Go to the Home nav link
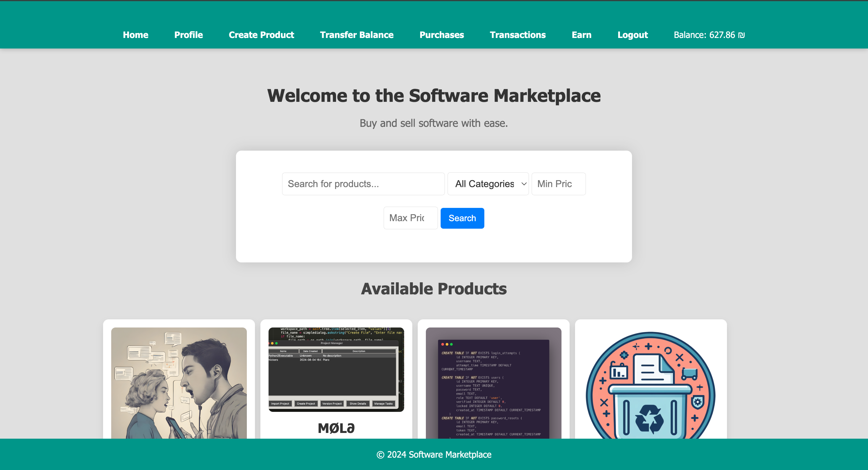Image resolution: width=868 pixels, height=470 pixels. [135, 35]
